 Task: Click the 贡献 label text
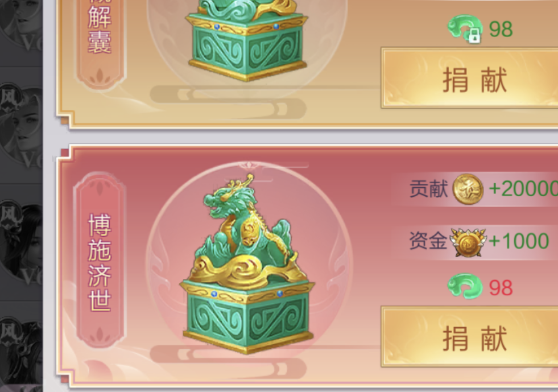428,189
